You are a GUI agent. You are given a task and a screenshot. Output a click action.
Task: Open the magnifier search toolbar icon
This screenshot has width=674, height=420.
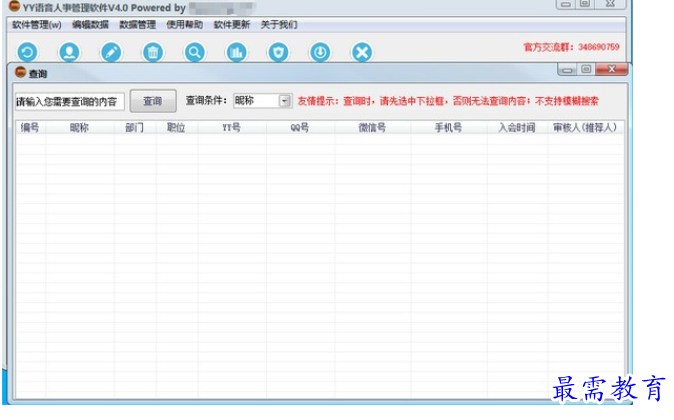pyautogui.click(x=195, y=52)
